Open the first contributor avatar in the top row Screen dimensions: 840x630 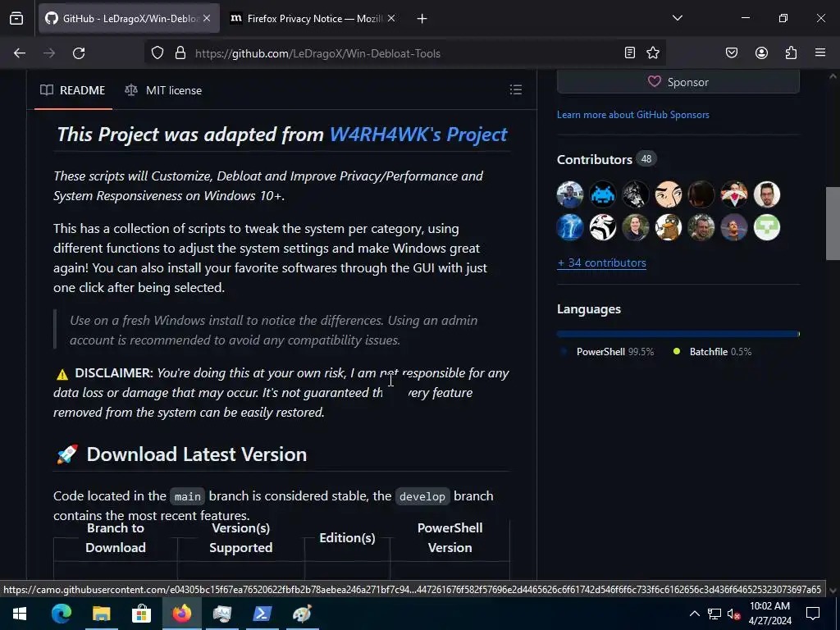[x=569, y=194]
